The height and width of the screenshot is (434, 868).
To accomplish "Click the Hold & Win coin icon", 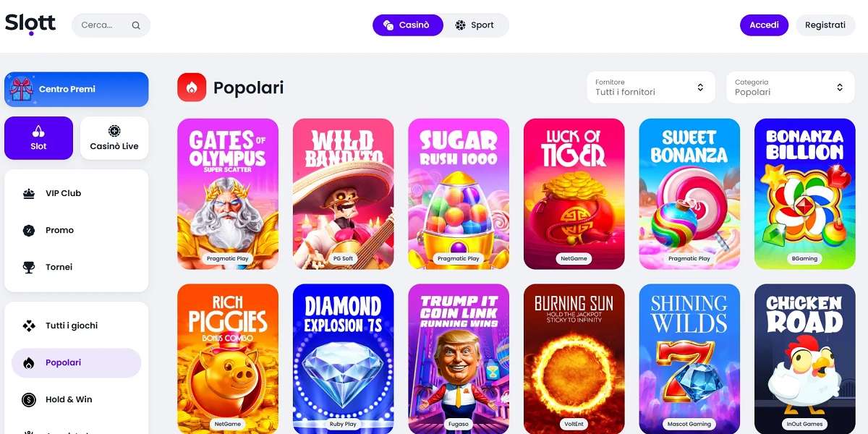I will tap(29, 399).
